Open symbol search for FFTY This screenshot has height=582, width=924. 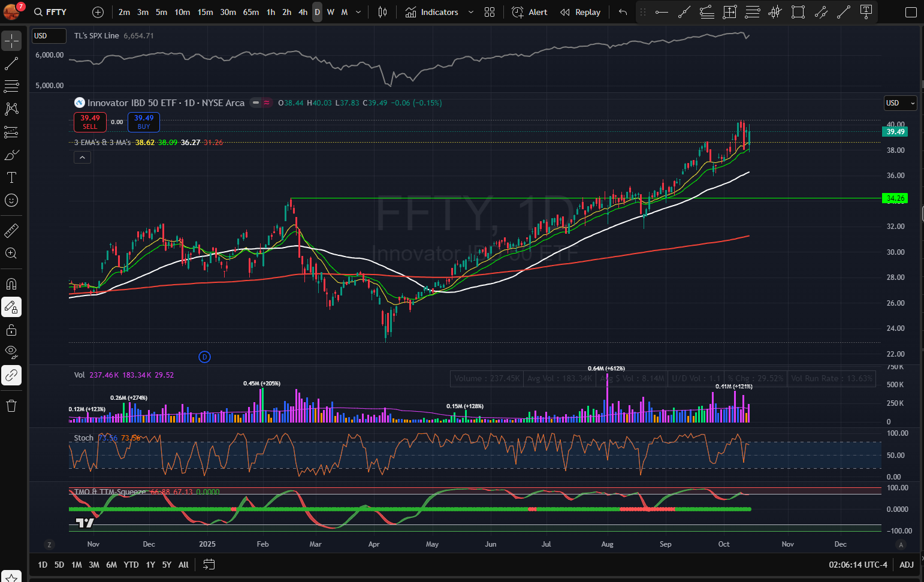coord(50,12)
